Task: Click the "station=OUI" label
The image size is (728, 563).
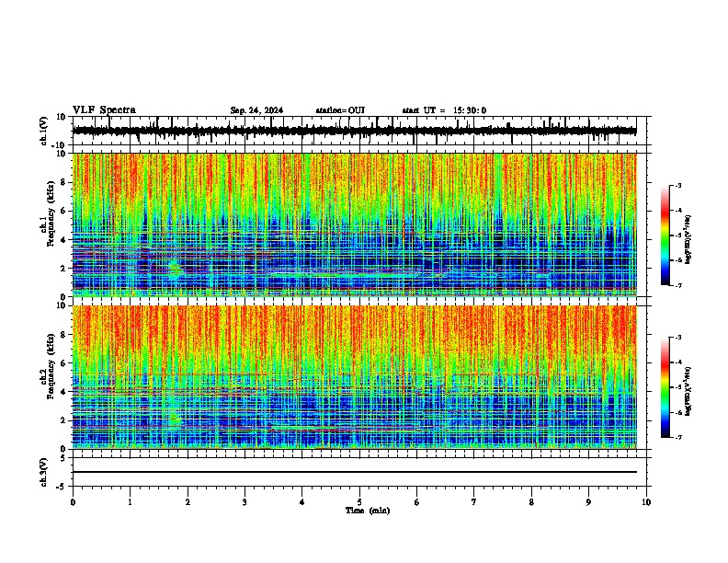Action: [340, 110]
